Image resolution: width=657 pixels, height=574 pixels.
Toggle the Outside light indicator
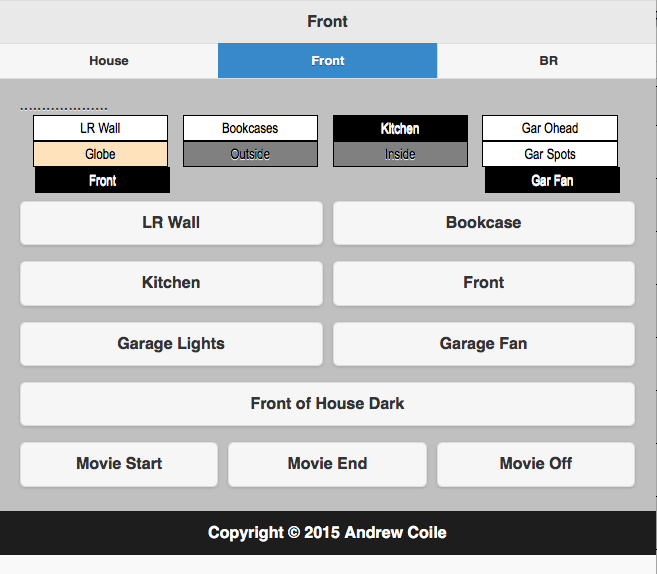[250, 154]
